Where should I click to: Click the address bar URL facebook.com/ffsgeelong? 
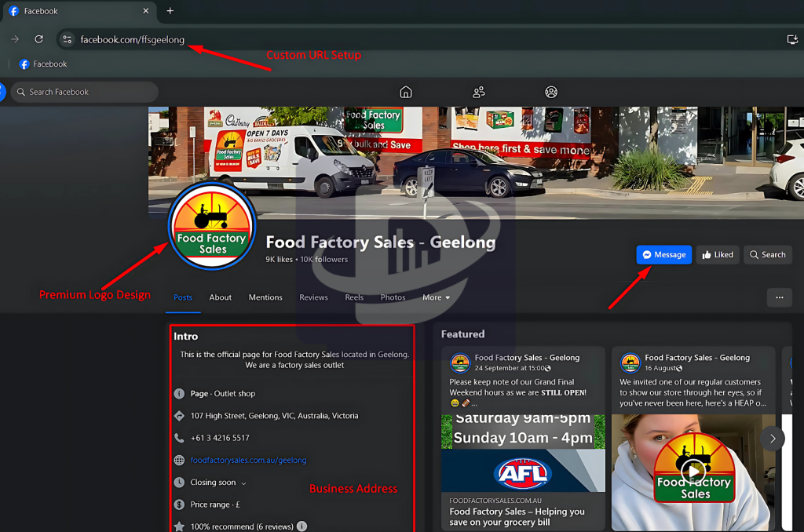pyautogui.click(x=132, y=39)
